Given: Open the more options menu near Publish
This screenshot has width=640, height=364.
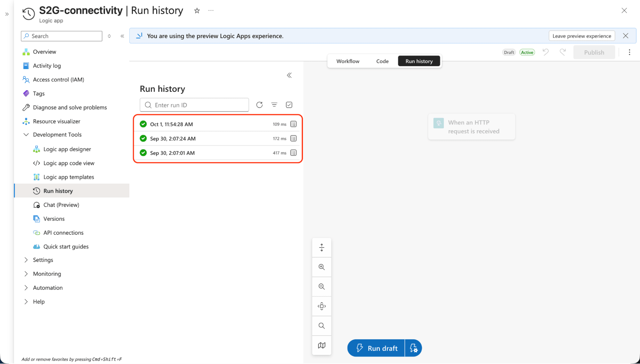Looking at the screenshot, I should (x=629, y=52).
